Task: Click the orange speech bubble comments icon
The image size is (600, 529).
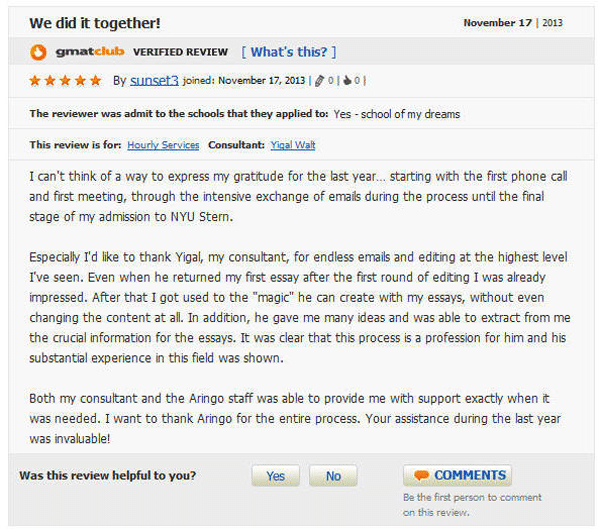Action: (421, 475)
